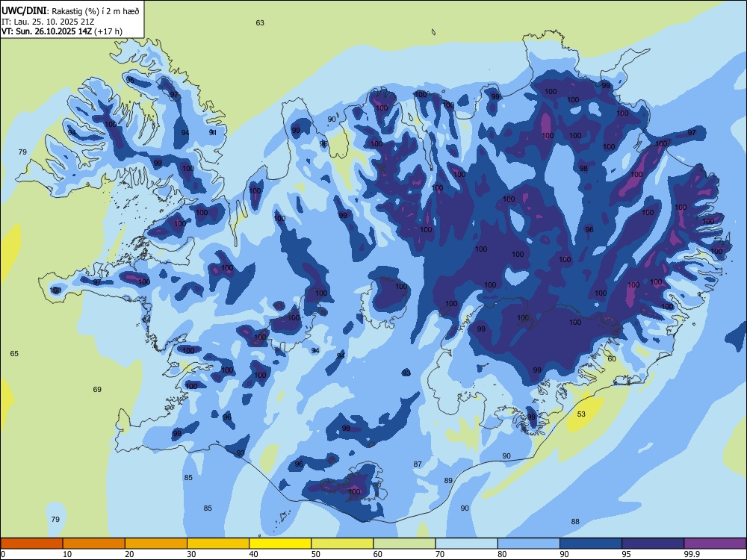Click the dark orange 0–10 legend swatch

pyautogui.click(x=31, y=544)
